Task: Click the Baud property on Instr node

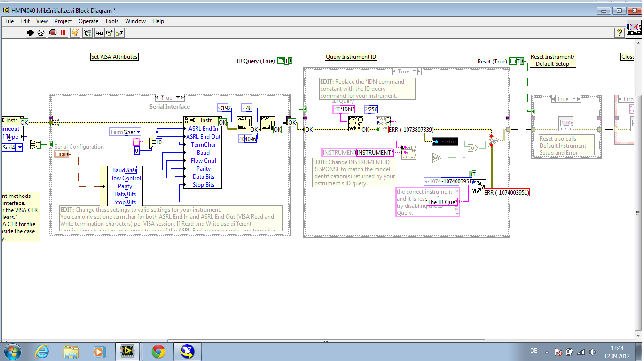Action: 203,153
